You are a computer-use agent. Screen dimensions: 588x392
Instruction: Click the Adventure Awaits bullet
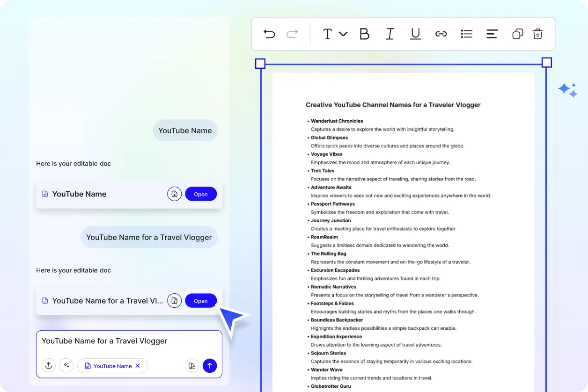[x=331, y=188]
